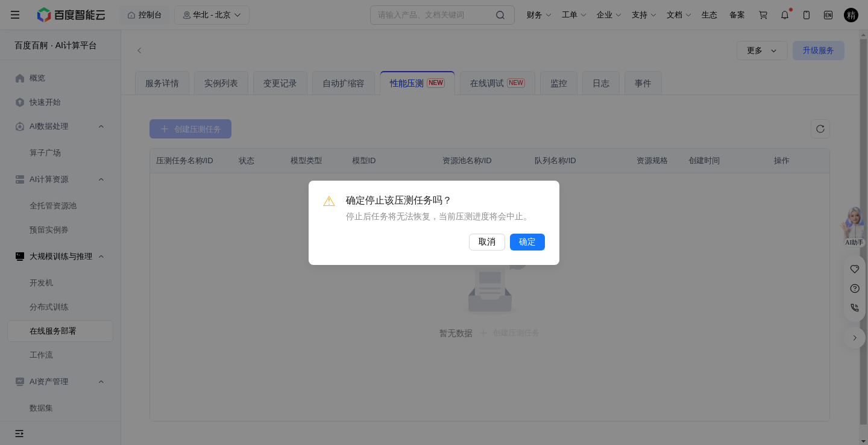Open 开发机 in sidebar
868x445 pixels.
click(x=42, y=283)
